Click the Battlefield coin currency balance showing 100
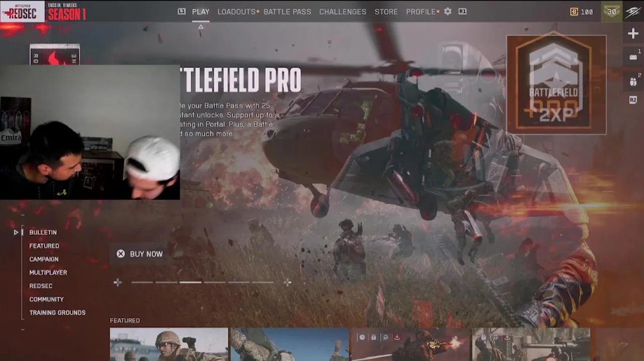The height and width of the screenshot is (361, 644). [x=582, y=12]
